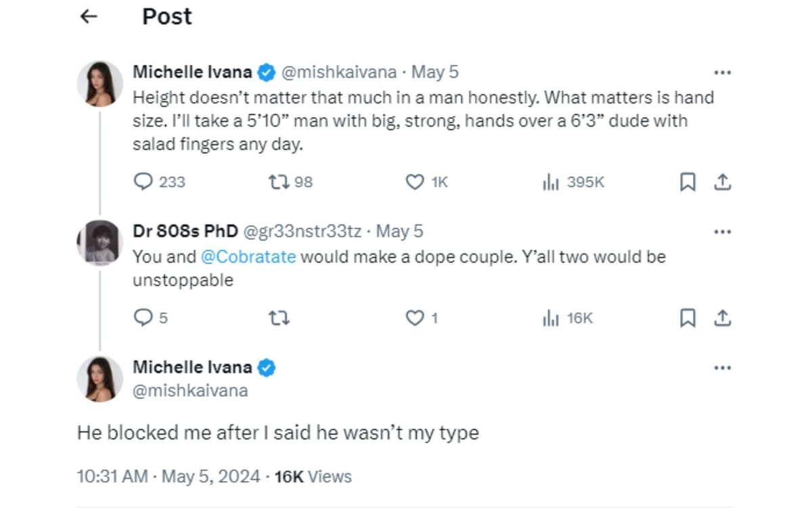Screen dimensions: 812x508
Task: Open more options on Dr 808s reply
Action: coord(723,231)
